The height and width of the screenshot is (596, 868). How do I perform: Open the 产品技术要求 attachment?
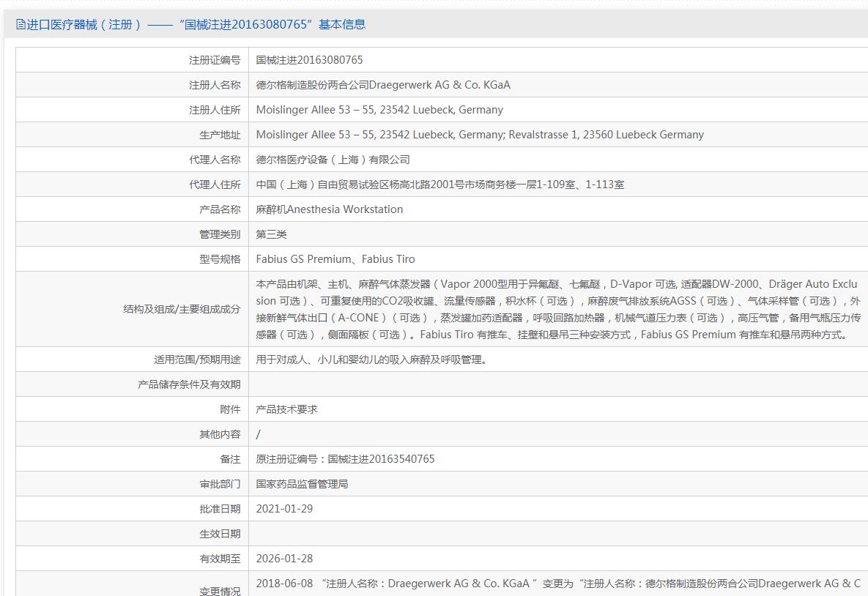[286, 409]
